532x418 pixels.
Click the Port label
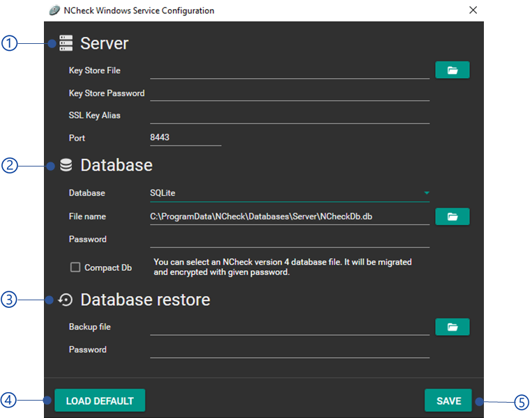77,138
